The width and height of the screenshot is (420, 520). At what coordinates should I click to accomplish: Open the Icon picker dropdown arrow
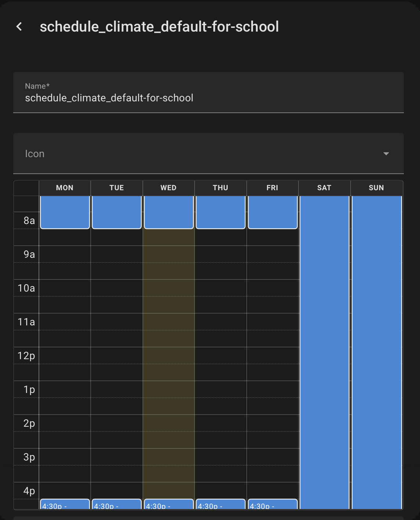point(386,154)
